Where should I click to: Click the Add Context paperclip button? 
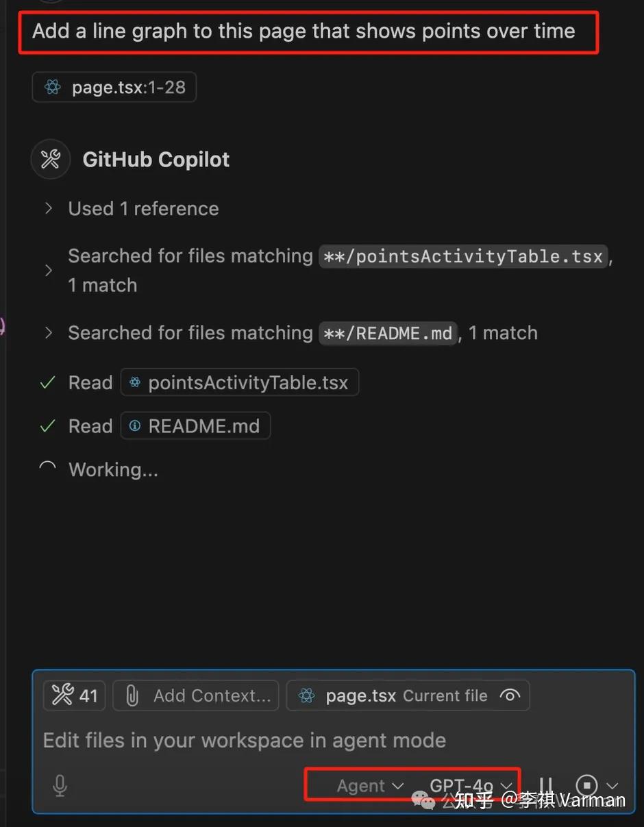(195, 695)
